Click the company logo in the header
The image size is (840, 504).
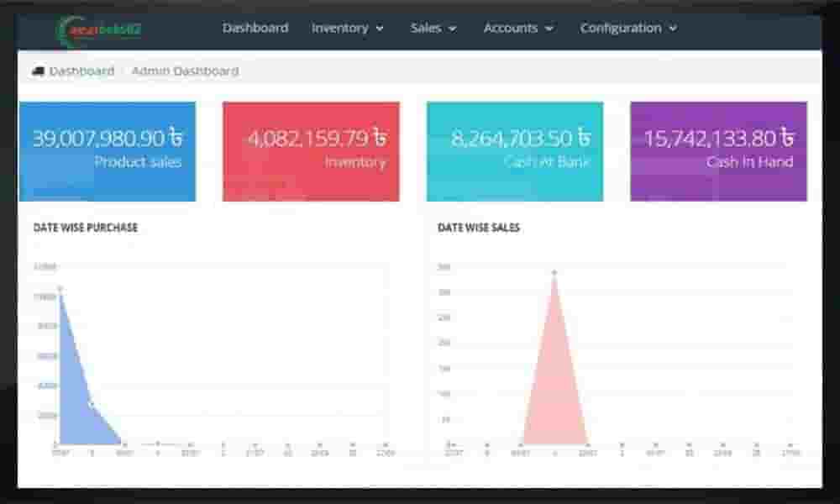99,30
